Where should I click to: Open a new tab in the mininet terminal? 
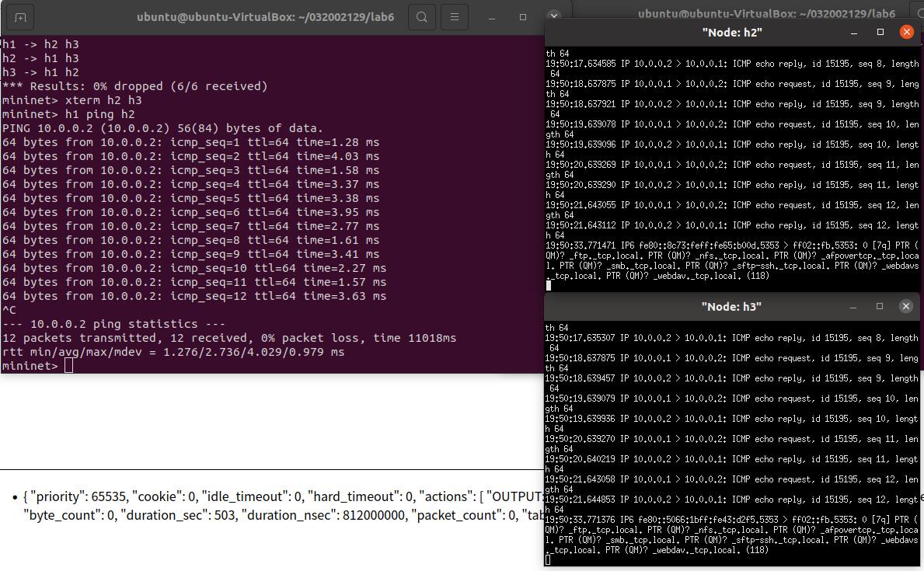[20, 17]
